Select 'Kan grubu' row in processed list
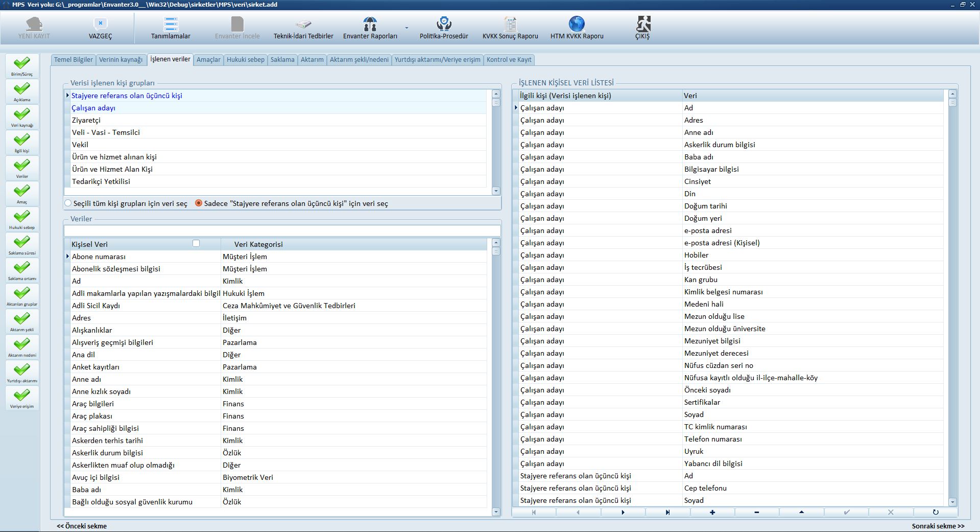Viewport: 980px width, 532px height. tap(730, 280)
